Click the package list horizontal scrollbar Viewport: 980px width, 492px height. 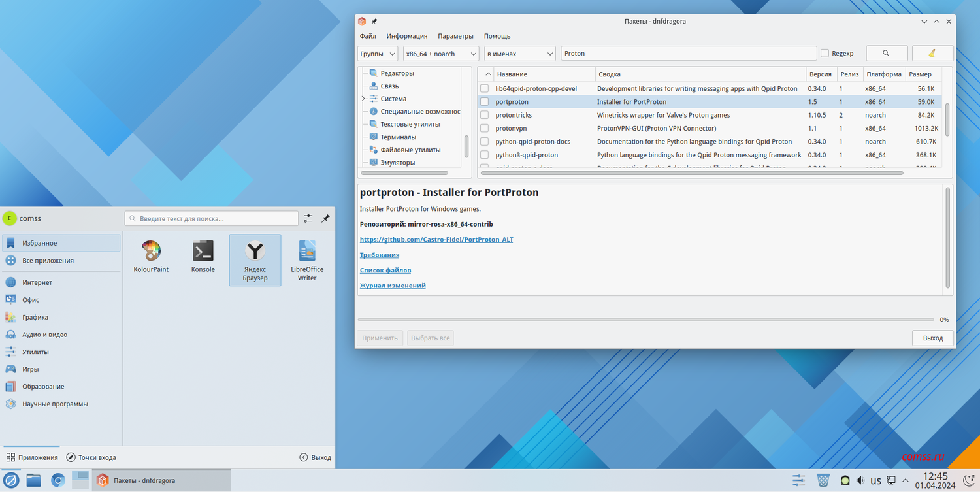[x=692, y=173]
